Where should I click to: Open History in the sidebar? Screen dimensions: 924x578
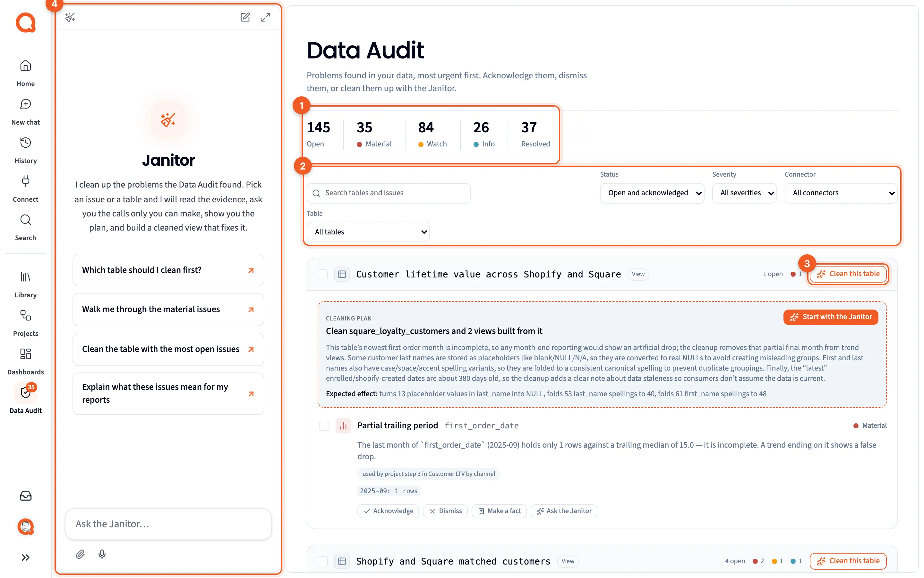pyautogui.click(x=26, y=150)
